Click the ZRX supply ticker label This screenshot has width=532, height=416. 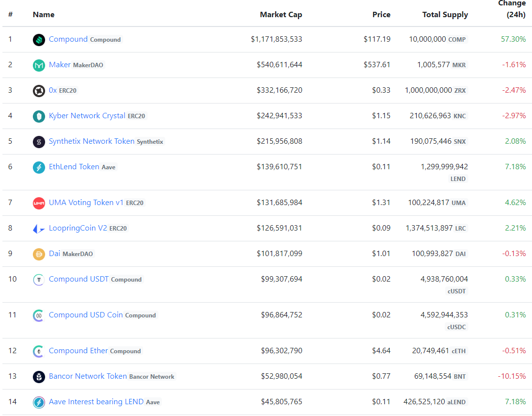click(460, 91)
